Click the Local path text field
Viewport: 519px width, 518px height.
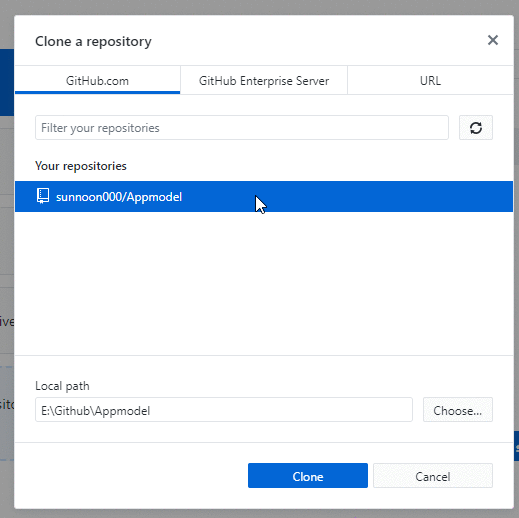[x=224, y=410]
